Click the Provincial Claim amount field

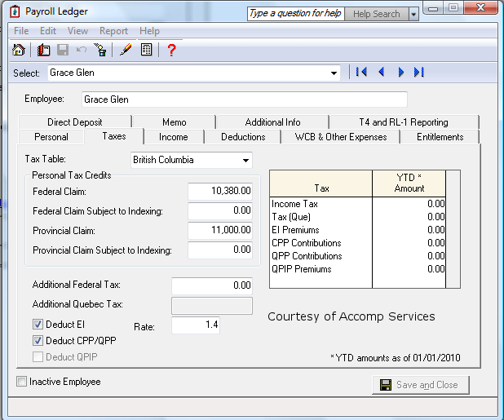click(220, 230)
